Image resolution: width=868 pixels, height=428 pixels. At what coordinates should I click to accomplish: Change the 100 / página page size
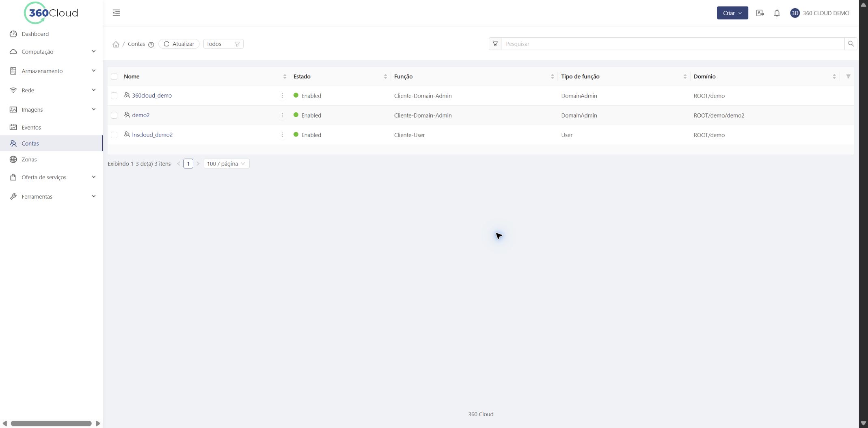click(226, 164)
